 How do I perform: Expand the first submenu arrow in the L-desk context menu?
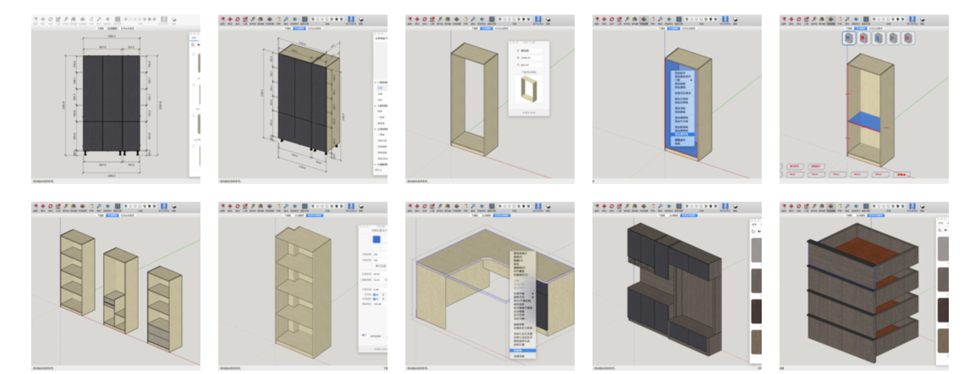pos(532,293)
